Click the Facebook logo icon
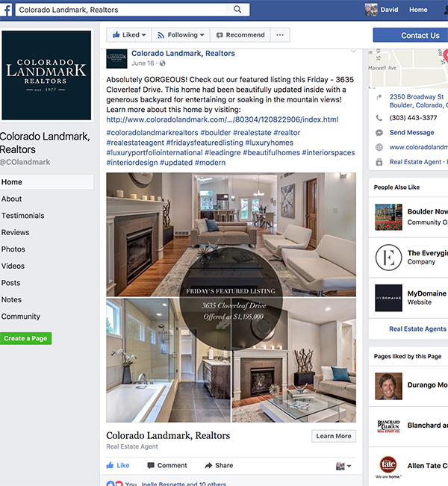The width and height of the screenshot is (448, 486). pos(6,10)
